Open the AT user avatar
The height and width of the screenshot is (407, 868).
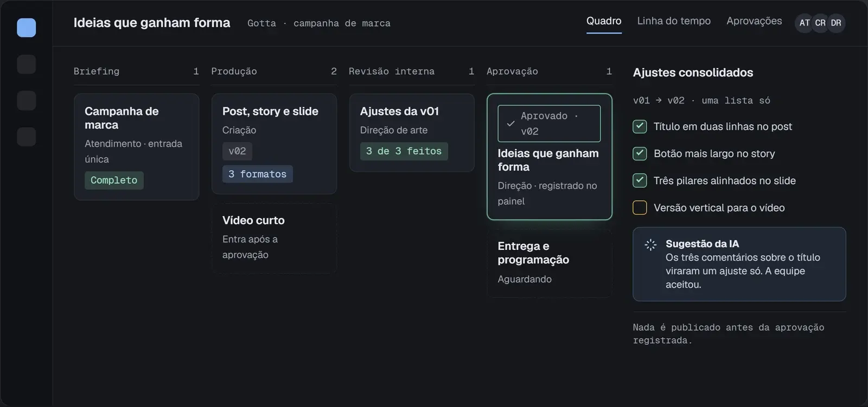(x=805, y=23)
